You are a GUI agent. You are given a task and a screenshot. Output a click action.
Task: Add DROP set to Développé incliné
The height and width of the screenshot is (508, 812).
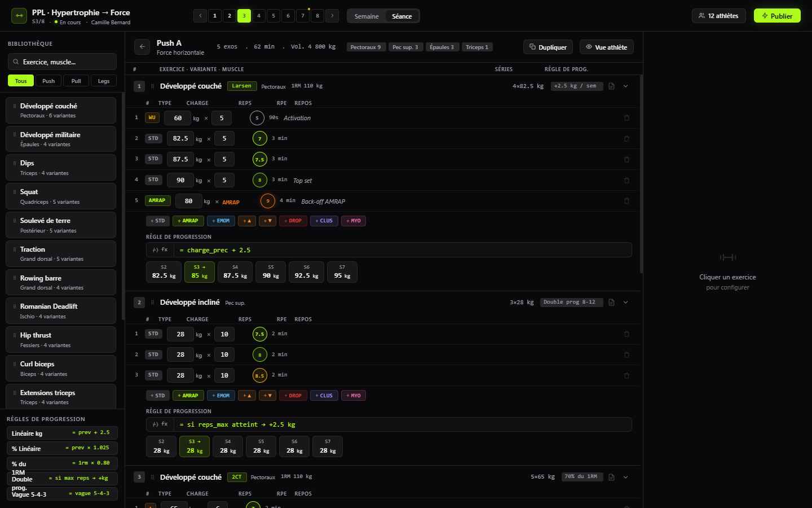(x=293, y=396)
